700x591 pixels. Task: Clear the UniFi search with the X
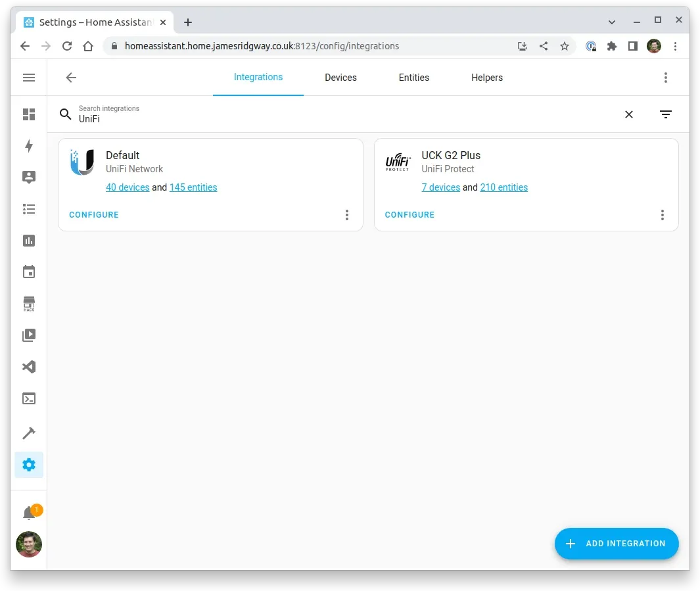point(628,114)
